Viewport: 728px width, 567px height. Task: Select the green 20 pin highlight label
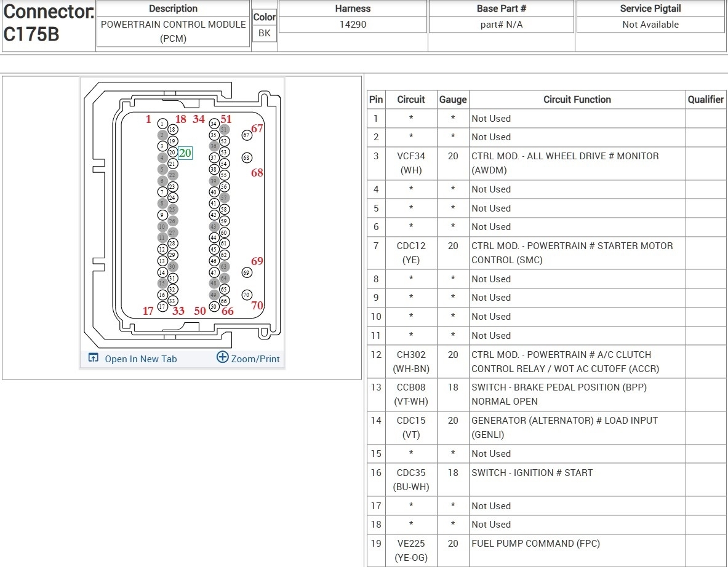(x=185, y=153)
